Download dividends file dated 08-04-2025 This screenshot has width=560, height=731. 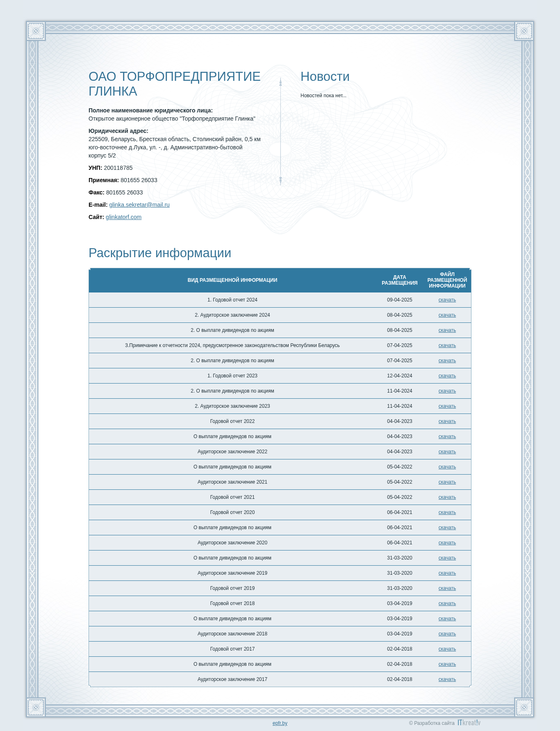click(x=447, y=330)
